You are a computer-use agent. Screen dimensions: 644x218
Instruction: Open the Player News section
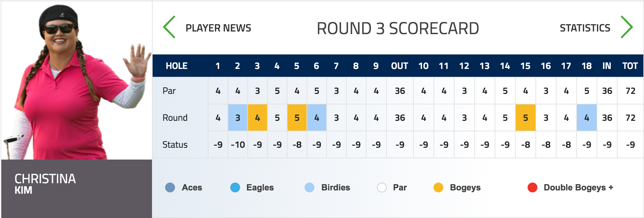tap(218, 28)
